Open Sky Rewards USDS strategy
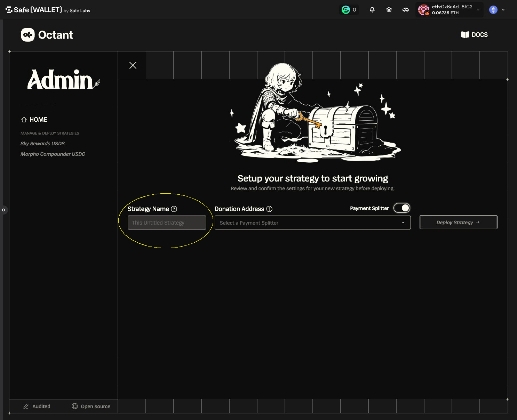Image resolution: width=517 pixels, height=420 pixels. (42, 144)
